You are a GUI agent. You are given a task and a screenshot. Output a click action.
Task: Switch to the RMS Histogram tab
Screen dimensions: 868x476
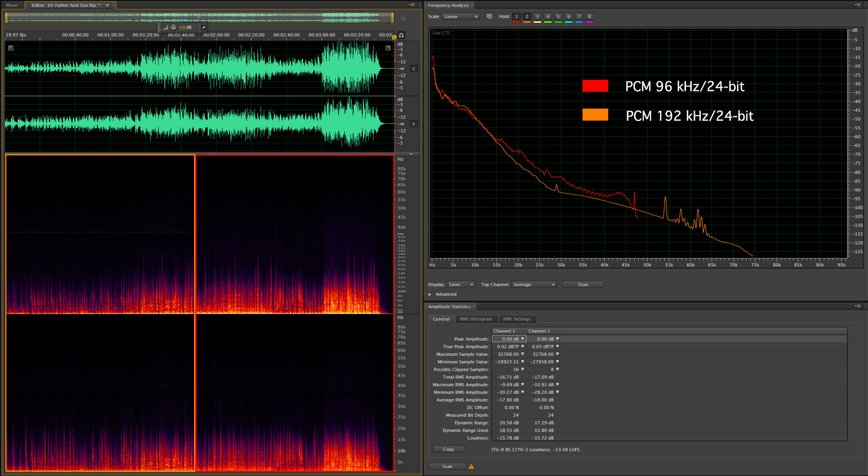point(476,319)
